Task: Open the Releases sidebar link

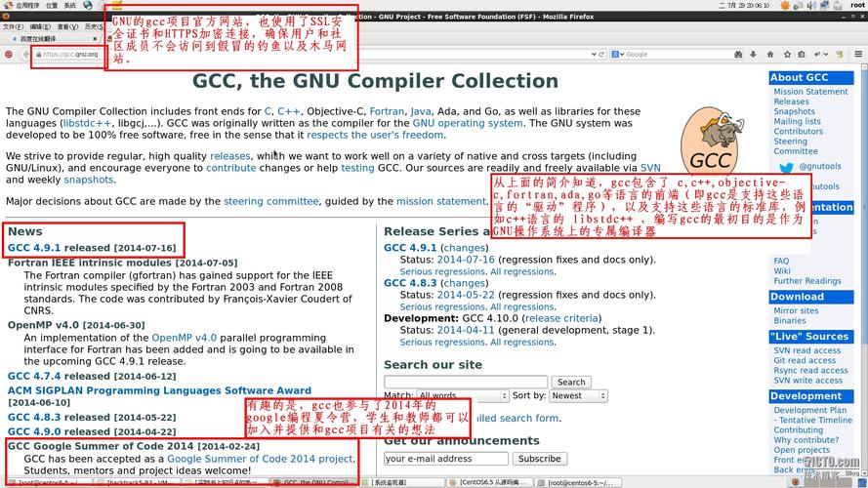Action: (791, 102)
